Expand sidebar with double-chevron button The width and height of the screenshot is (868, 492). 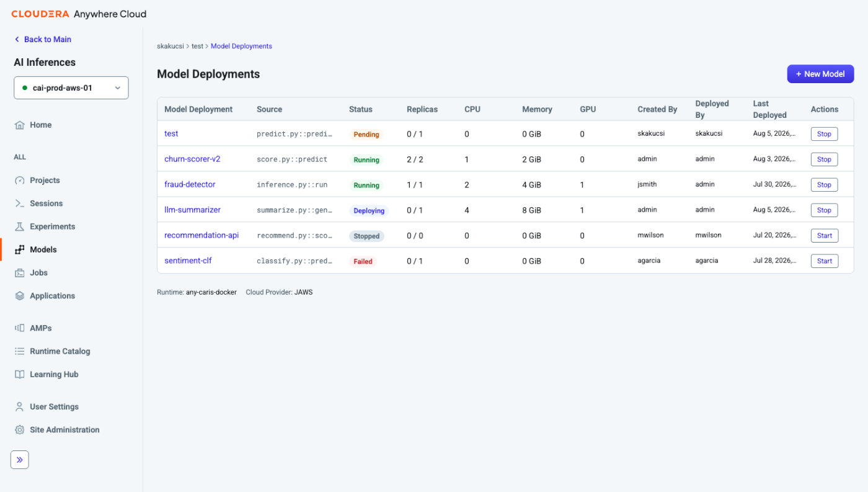[20, 460]
